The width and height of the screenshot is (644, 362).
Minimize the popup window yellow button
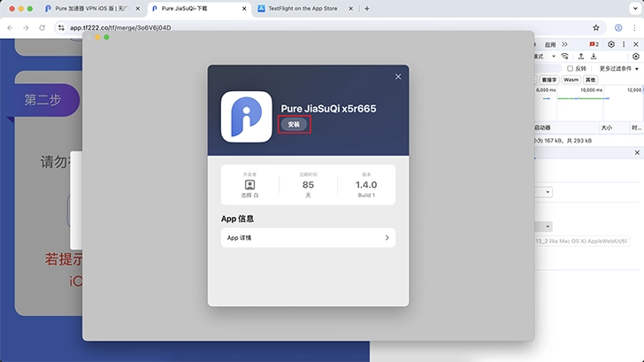coord(97,37)
